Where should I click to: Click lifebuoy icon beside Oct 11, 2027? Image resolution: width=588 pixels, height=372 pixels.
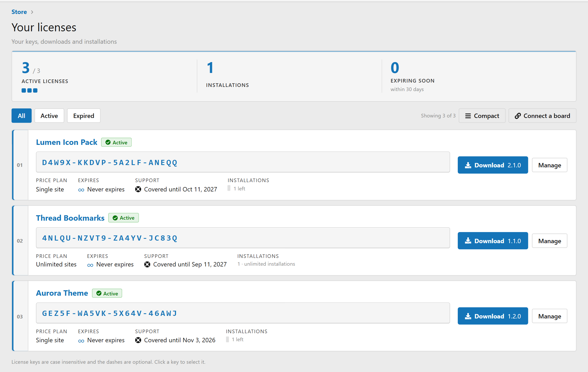138,189
